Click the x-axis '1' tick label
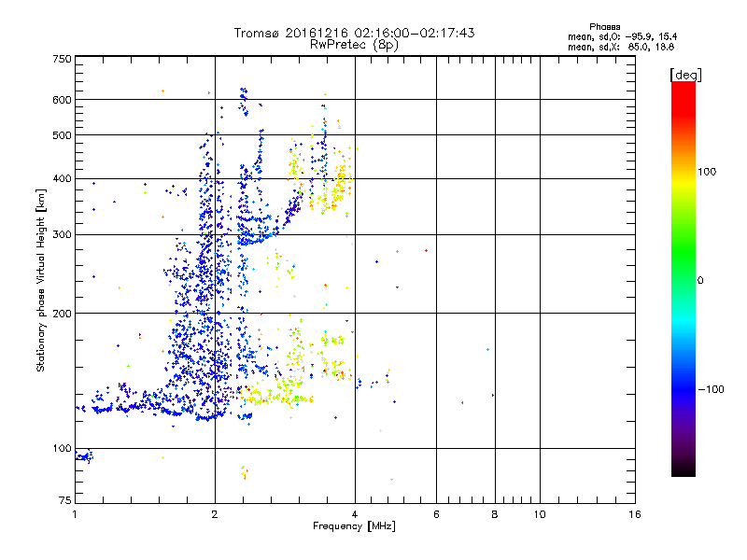The height and width of the screenshot is (560, 747). point(75,514)
